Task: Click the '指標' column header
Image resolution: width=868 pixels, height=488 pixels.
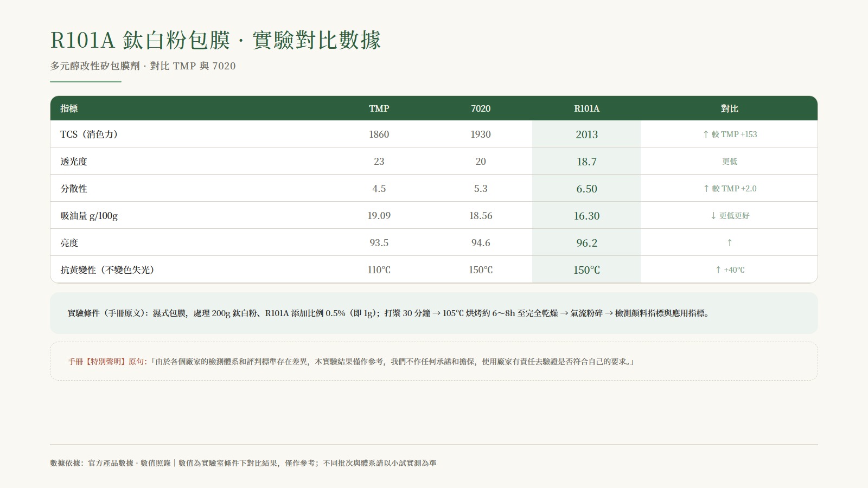Action: [x=69, y=108]
